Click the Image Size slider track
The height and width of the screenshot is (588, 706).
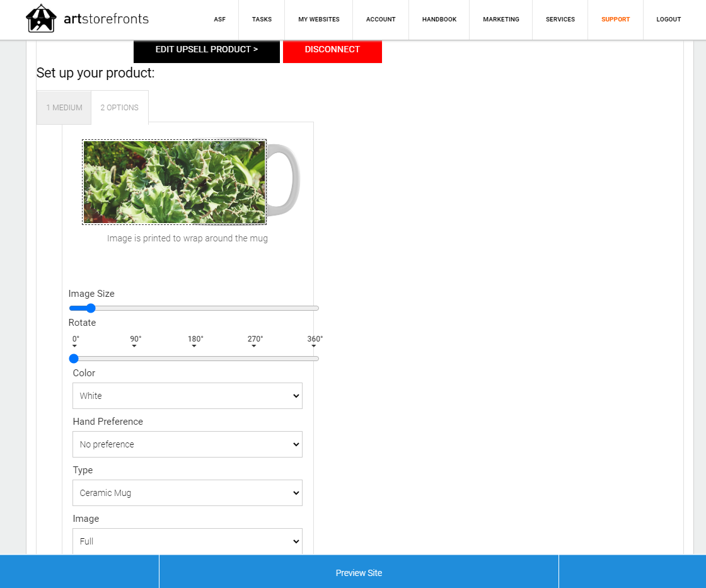(x=194, y=308)
